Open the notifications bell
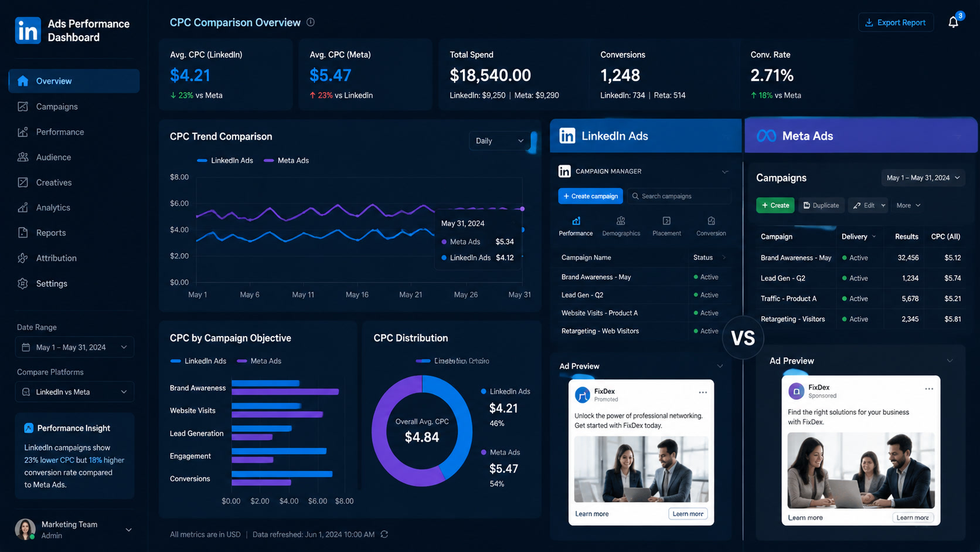The width and height of the screenshot is (980, 552). click(954, 22)
